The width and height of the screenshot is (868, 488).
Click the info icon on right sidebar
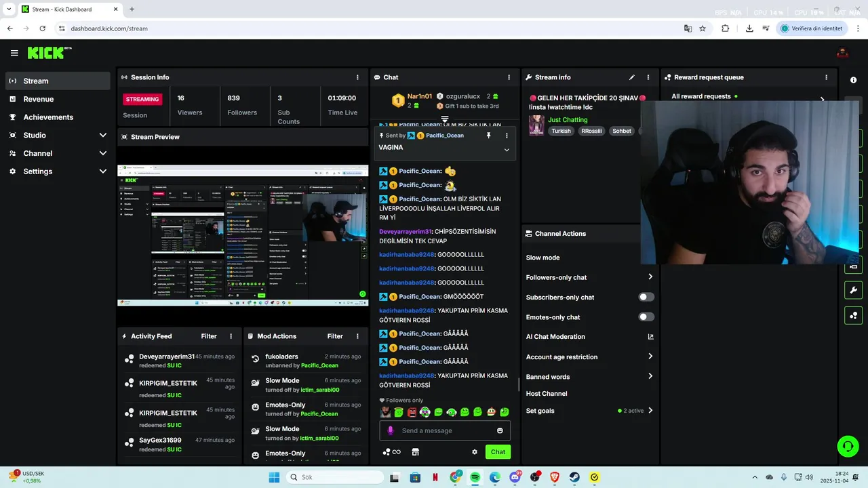tap(853, 80)
